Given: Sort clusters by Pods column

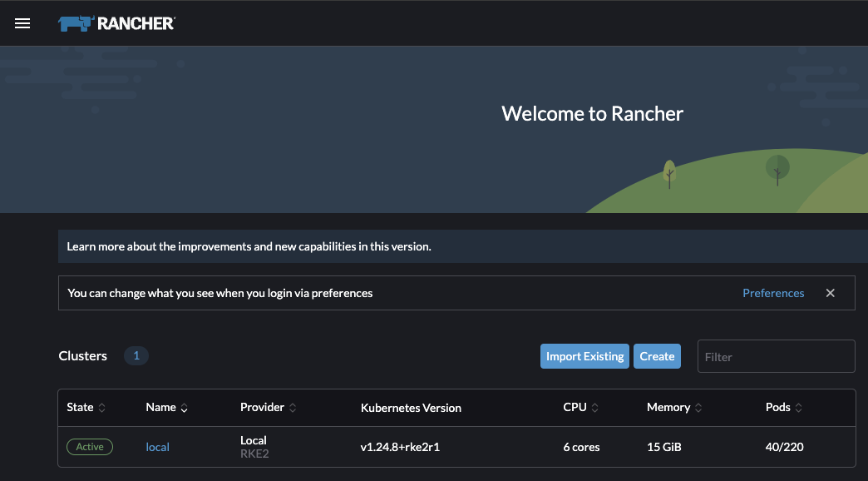Looking at the screenshot, I should point(784,407).
